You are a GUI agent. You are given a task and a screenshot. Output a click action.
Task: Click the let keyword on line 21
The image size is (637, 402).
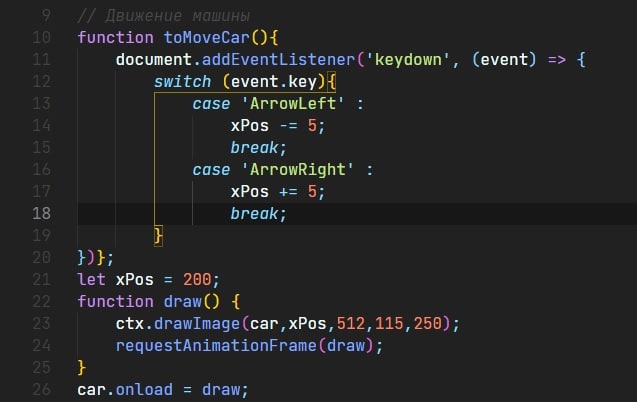(x=91, y=279)
